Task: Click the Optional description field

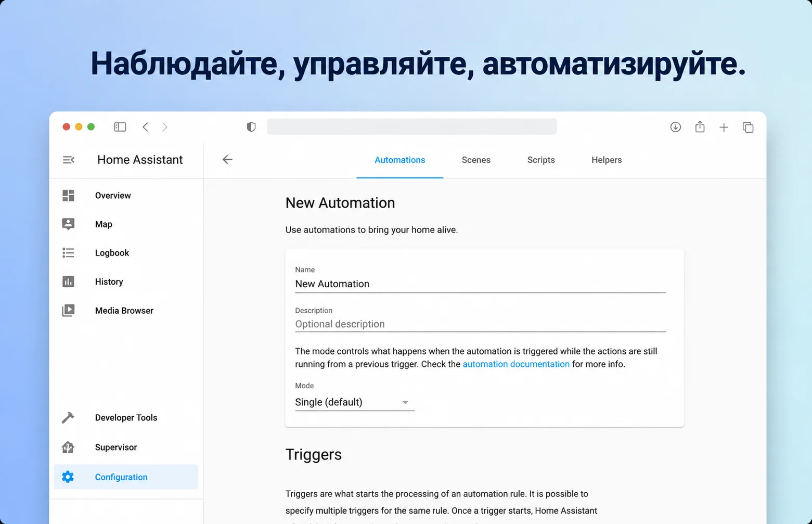Action: point(480,324)
